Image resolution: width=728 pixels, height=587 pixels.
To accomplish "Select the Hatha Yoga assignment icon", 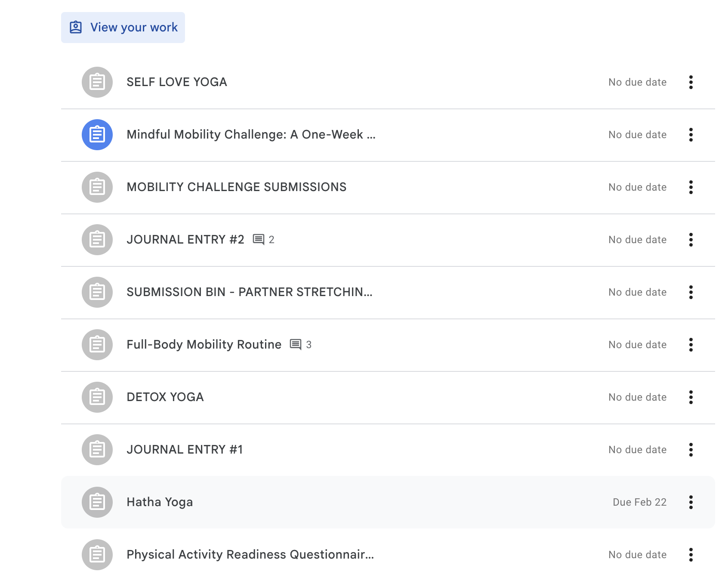I will tap(97, 502).
